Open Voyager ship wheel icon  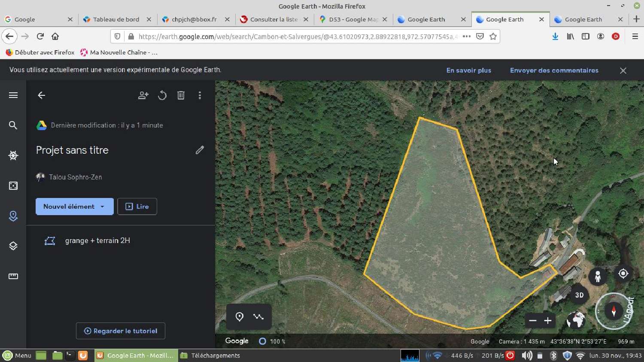point(13,155)
